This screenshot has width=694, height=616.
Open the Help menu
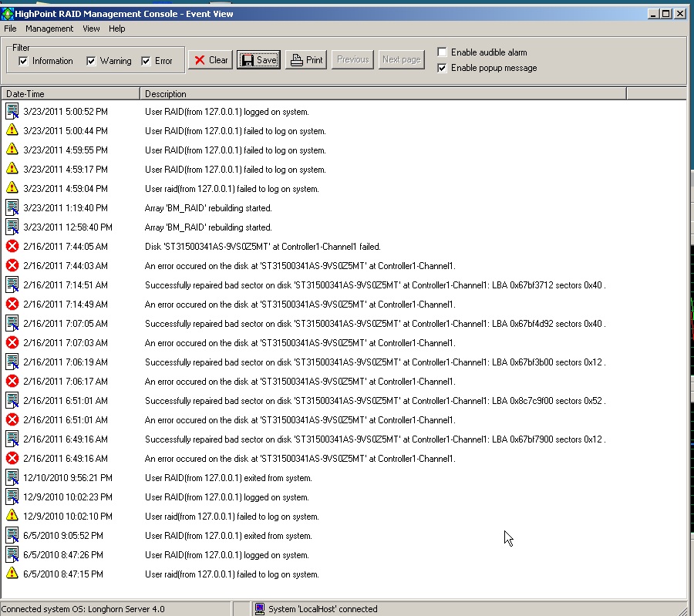click(x=117, y=29)
